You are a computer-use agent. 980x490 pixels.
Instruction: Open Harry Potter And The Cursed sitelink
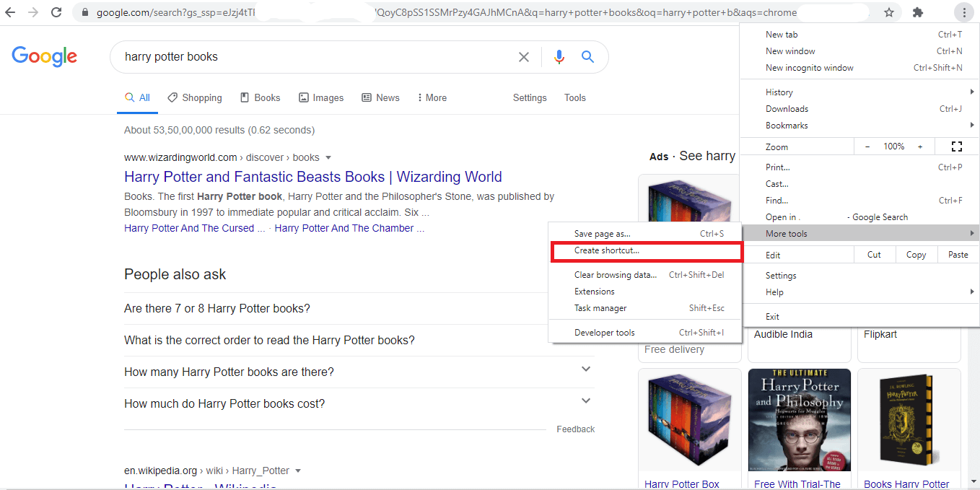pyautogui.click(x=195, y=228)
